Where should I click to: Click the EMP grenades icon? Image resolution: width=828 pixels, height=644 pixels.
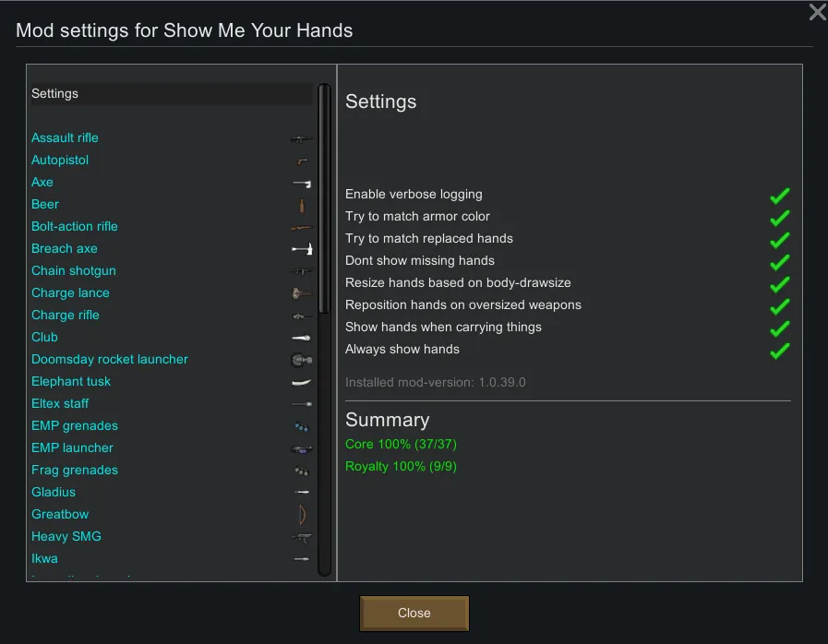coord(301,426)
